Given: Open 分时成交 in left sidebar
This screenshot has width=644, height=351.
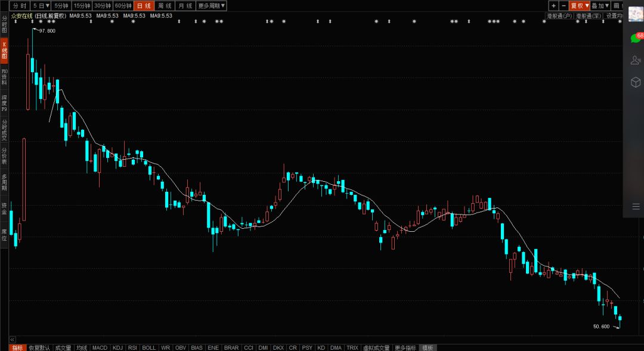Looking at the screenshot, I should tap(4, 130).
